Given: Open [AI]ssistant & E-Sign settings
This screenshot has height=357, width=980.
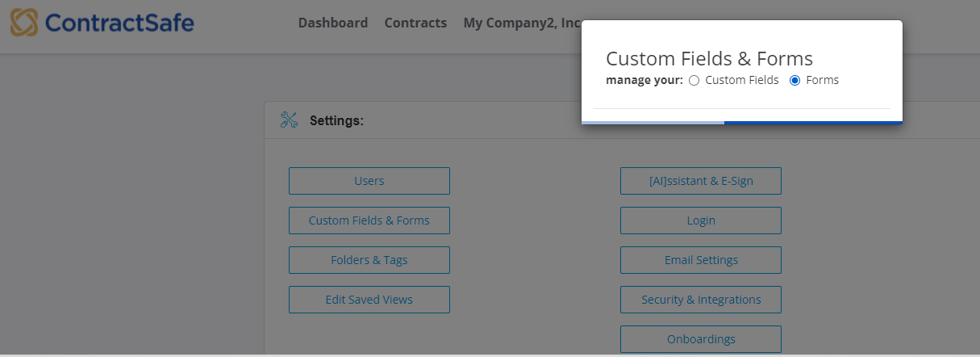Looking at the screenshot, I should click(x=701, y=181).
